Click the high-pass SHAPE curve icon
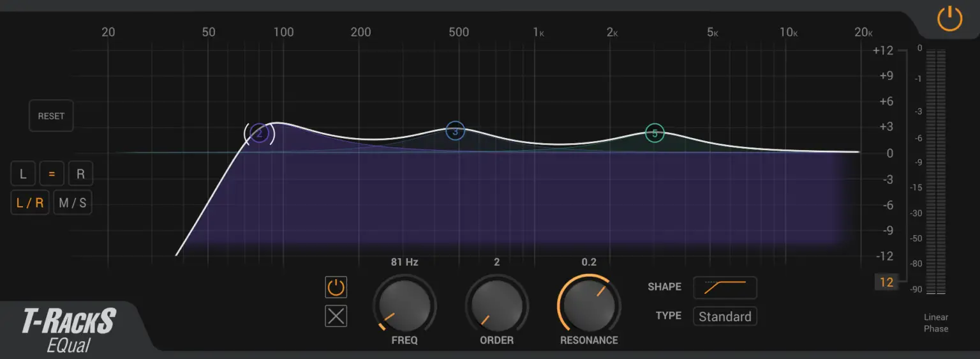 [x=725, y=287]
